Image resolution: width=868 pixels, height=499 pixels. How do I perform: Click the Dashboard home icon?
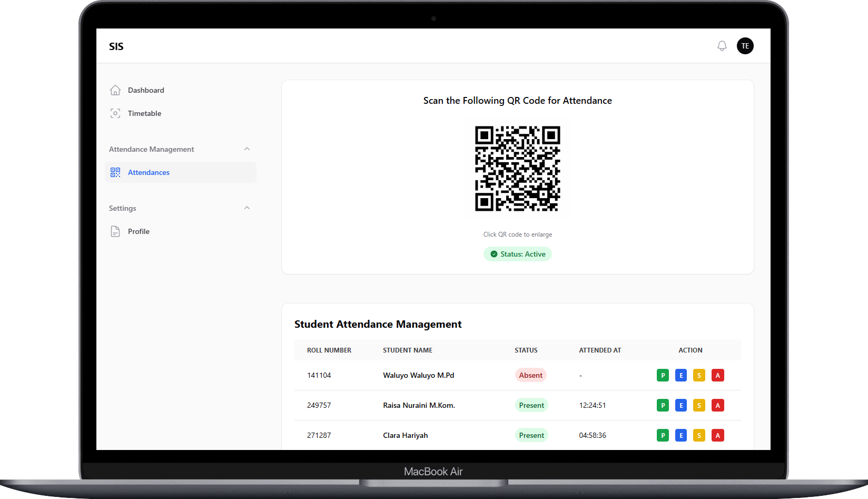pyautogui.click(x=115, y=90)
